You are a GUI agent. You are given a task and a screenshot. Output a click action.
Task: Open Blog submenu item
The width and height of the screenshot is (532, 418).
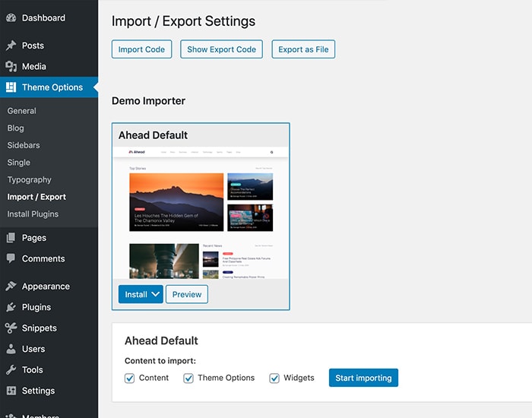(x=16, y=128)
